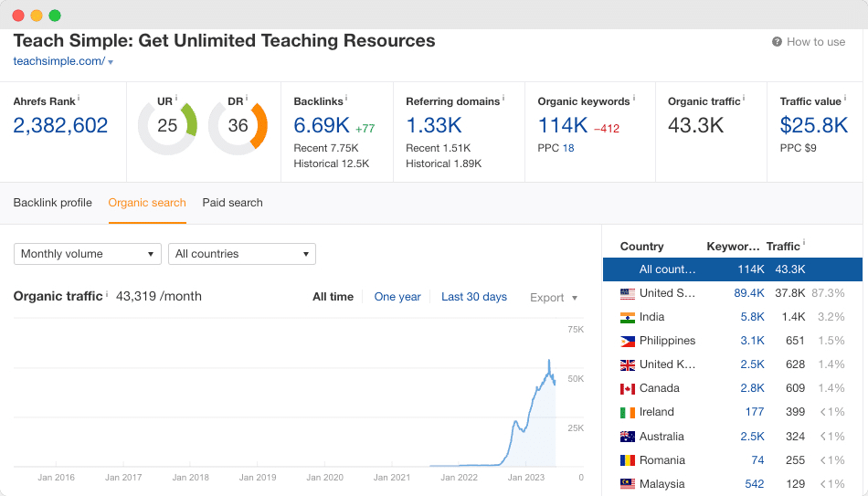Click United States keywords value 89.4K
This screenshot has width=868, height=496.
click(749, 293)
